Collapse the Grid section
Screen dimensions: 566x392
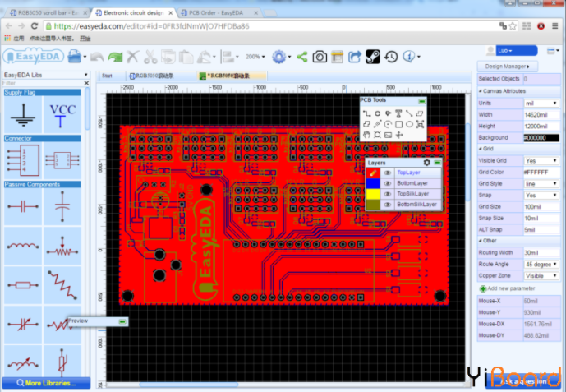point(481,149)
